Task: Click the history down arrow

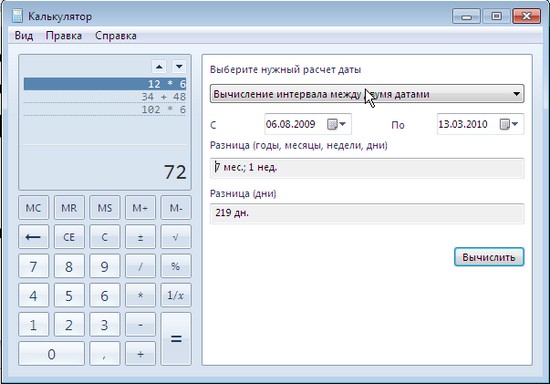Action: pyautogui.click(x=179, y=66)
